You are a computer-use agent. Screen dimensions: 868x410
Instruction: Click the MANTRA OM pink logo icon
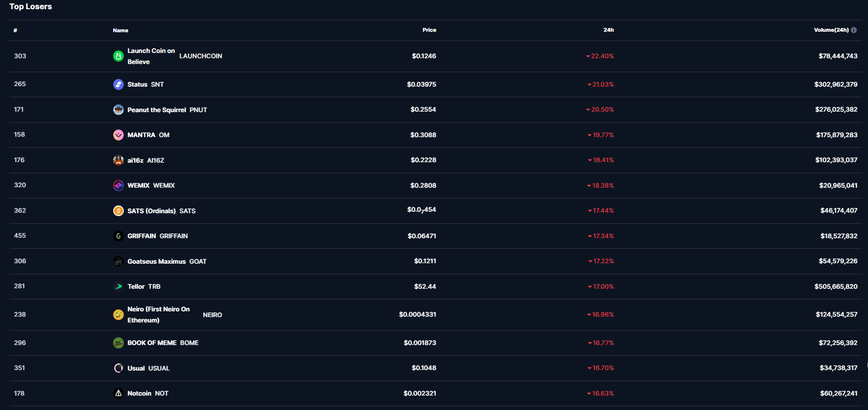118,135
